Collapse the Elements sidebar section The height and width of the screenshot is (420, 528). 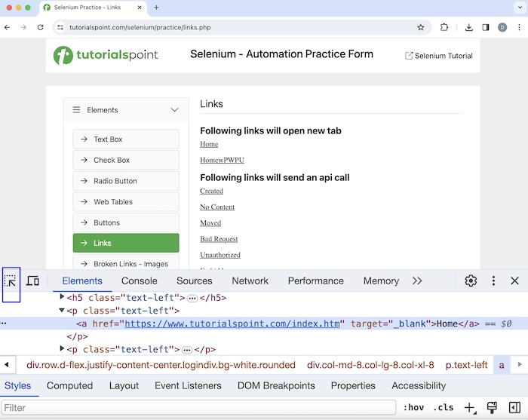[174, 110]
